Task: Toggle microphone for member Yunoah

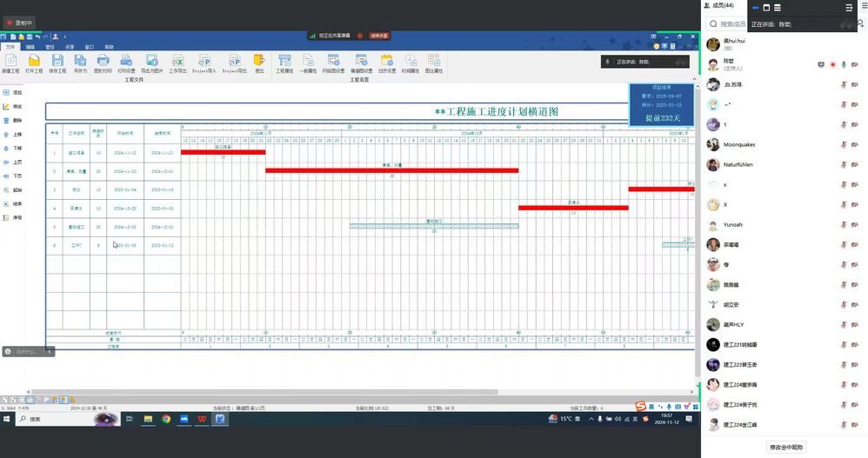Action: click(x=844, y=224)
